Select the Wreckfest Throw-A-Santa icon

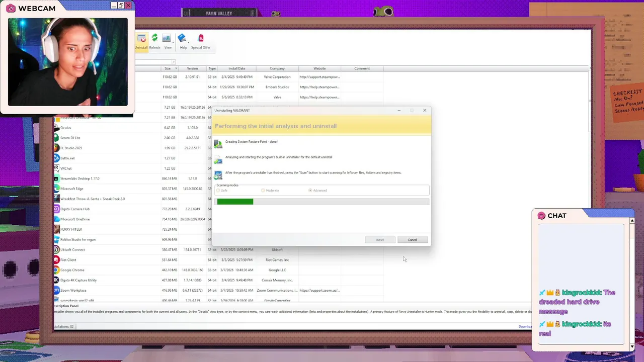[x=57, y=199]
